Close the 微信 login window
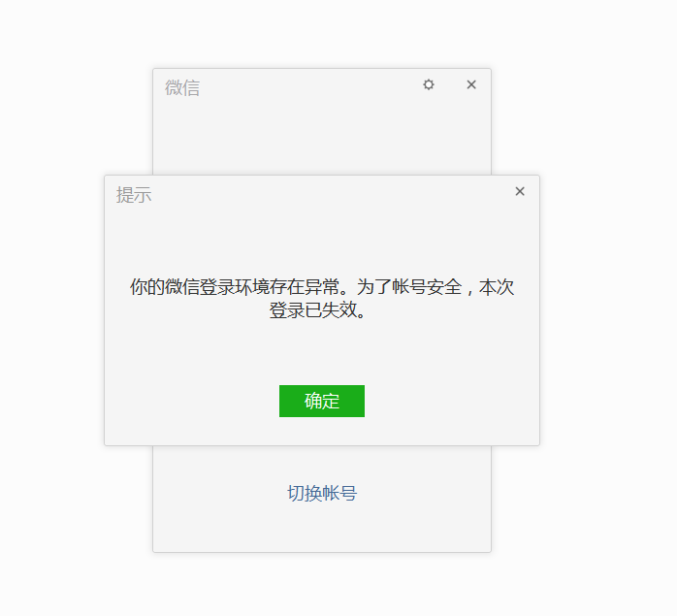This screenshot has height=616, width=677. (x=471, y=84)
